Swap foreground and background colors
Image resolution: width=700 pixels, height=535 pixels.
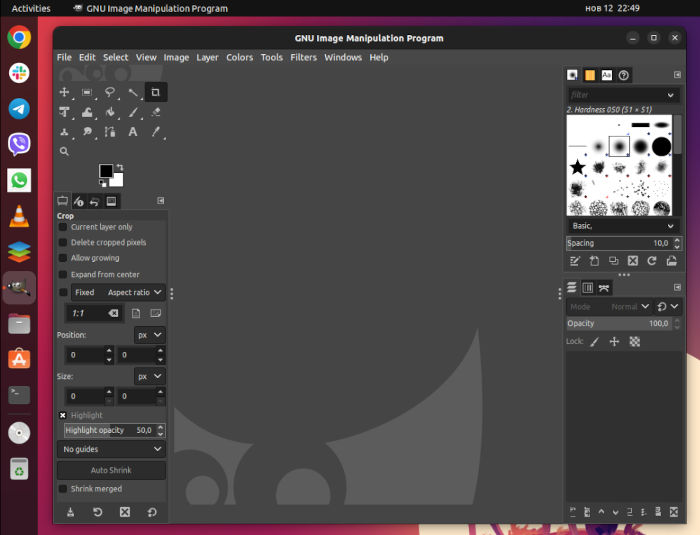point(120,167)
